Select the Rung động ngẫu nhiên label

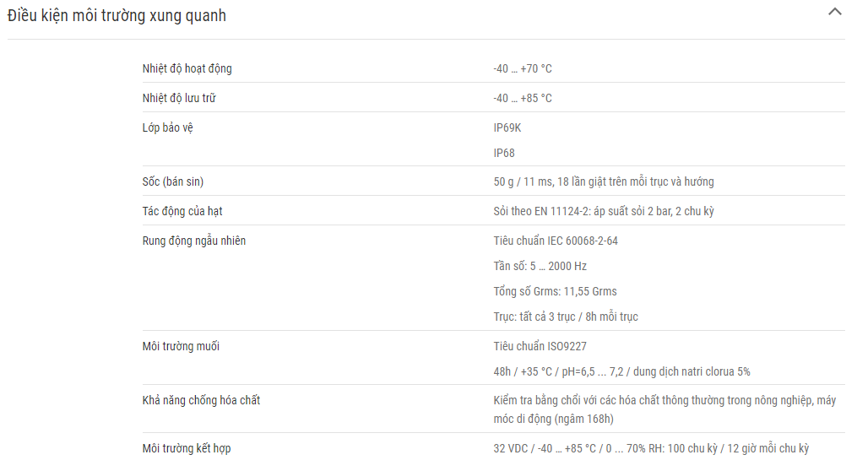click(x=193, y=241)
